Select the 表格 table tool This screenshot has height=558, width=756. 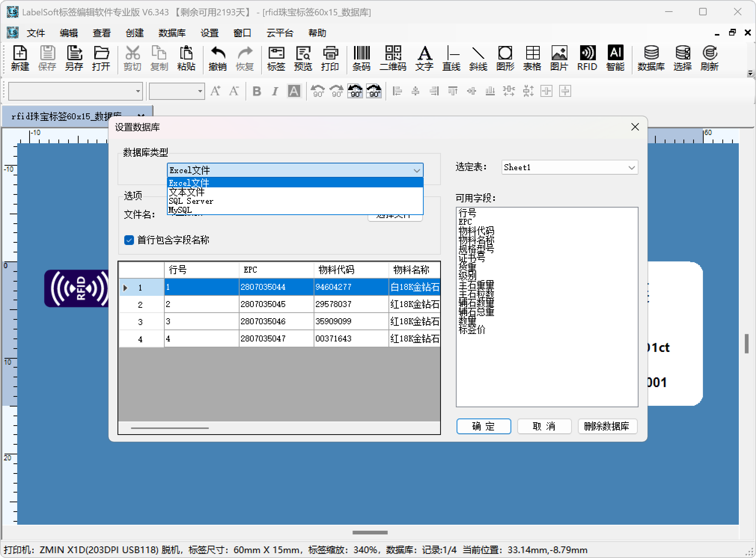click(532, 58)
